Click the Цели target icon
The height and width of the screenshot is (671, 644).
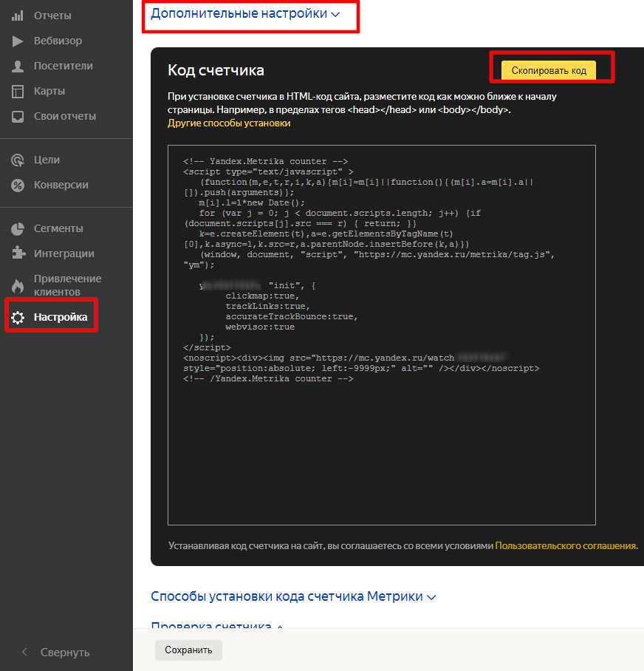pyautogui.click(x=18, y=160)
